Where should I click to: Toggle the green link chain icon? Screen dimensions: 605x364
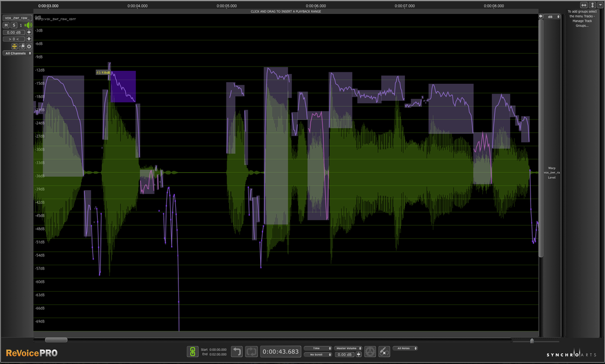(x=192, y=352)
